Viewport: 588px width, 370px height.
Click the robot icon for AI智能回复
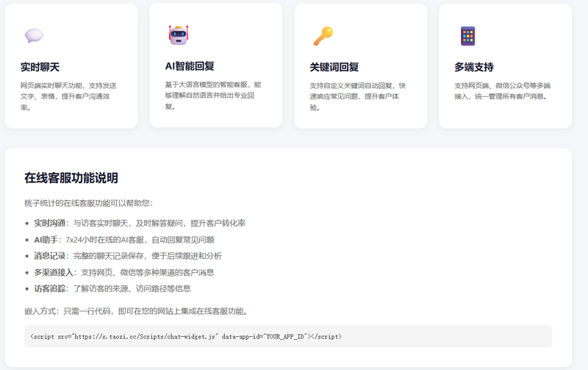click(179, 35)
